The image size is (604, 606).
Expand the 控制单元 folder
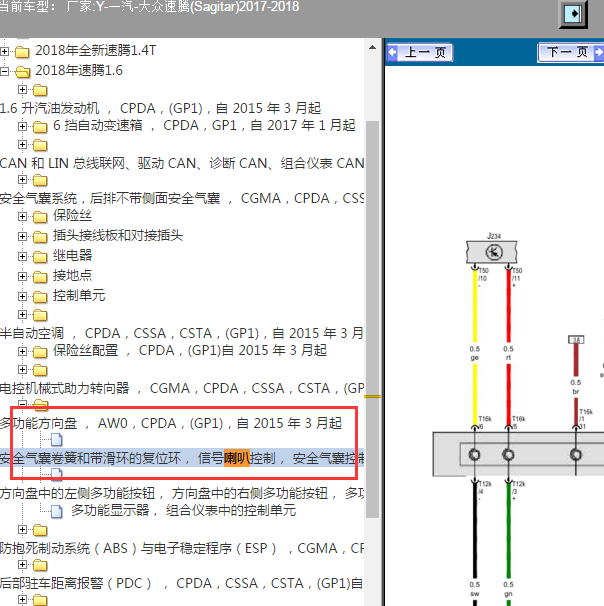pyautogui.click(x=22, y=297)
